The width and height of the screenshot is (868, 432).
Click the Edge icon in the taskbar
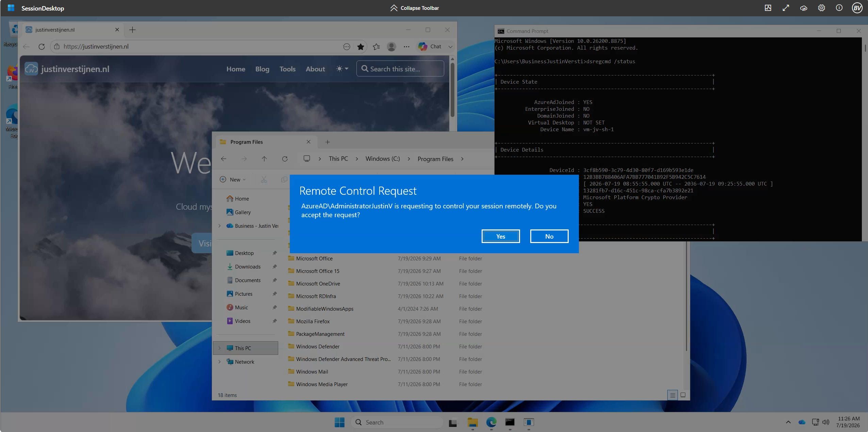(491, 422)
